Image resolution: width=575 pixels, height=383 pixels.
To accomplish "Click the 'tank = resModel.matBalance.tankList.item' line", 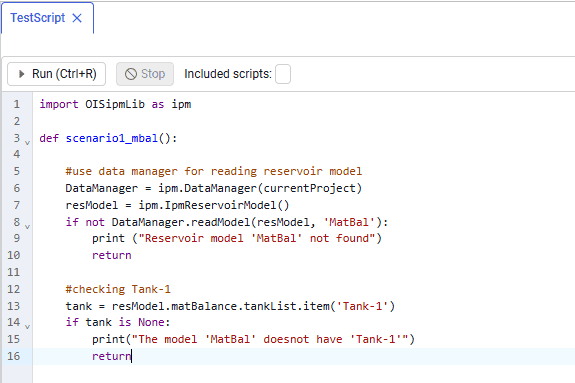I will pos(230,306).
